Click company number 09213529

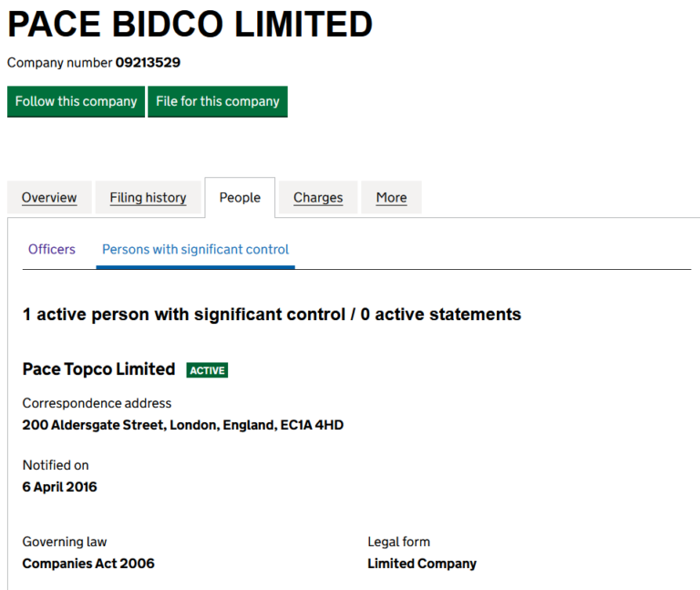(148, 63)
